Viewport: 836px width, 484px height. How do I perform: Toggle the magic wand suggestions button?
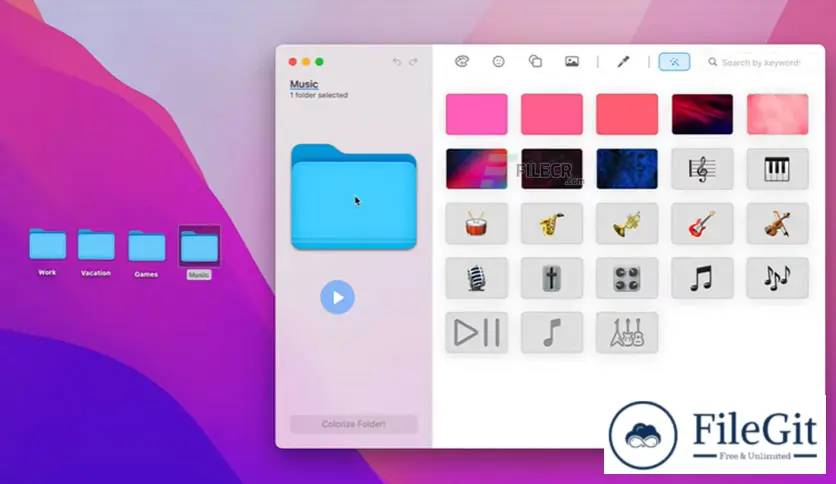pyautogui.click(x=675, y=62)
